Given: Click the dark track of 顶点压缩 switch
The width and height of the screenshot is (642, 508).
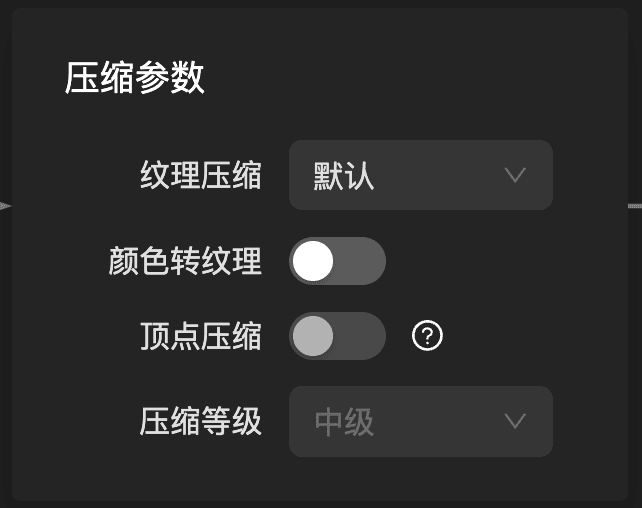Looking at the screenshot, I should (x=362, y=336).
